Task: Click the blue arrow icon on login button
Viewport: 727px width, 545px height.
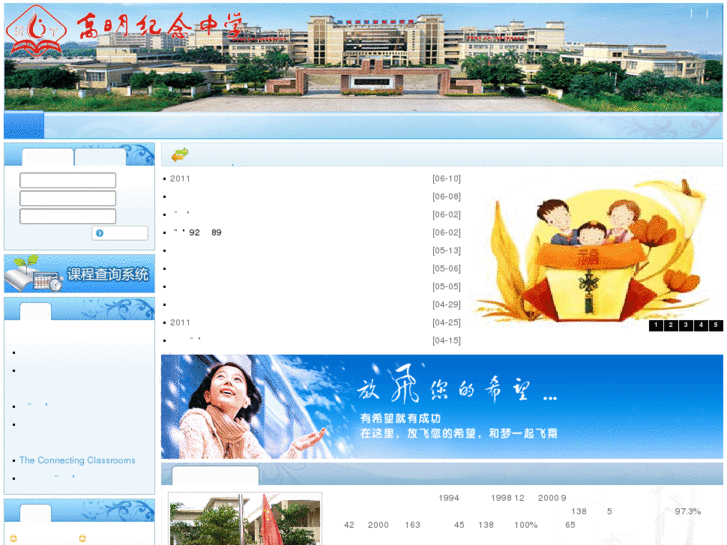Action: [100, 233]
